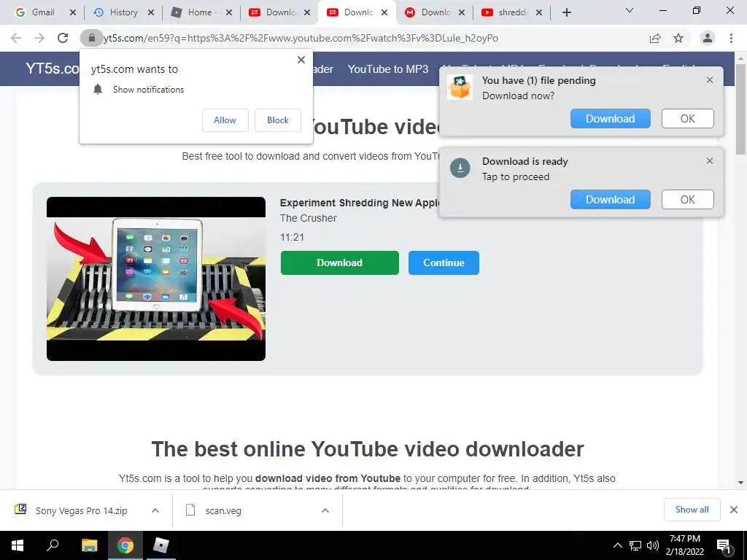Open Windows taskbar search

(x=53, y=545)
